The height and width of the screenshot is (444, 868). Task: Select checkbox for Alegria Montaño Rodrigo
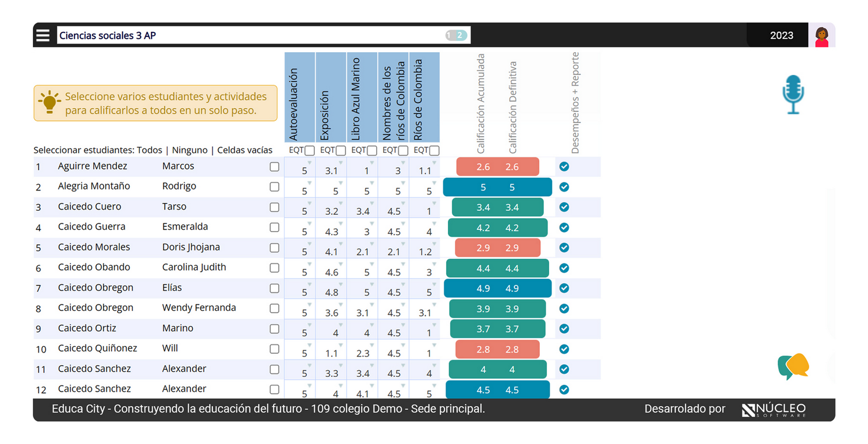pyautogui.click(x=274, y=187)
